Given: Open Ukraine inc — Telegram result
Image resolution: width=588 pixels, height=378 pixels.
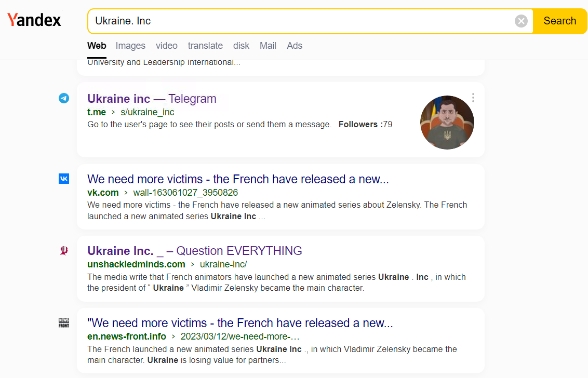Looking at the screenshot, I should pos(152,99).
